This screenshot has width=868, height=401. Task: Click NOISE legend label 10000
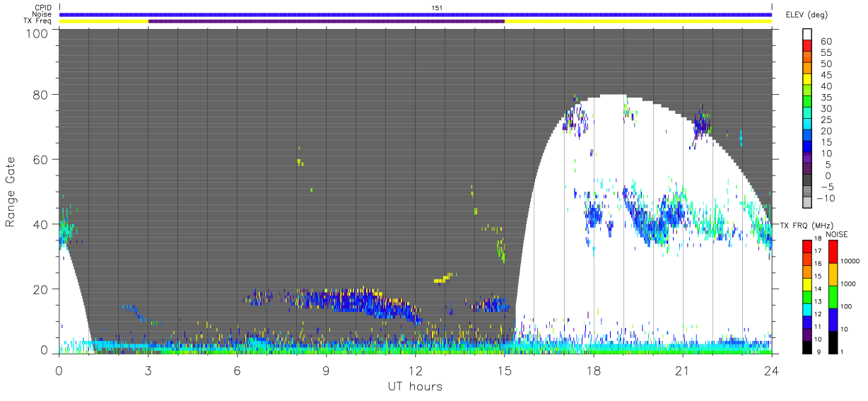(850, 261)
